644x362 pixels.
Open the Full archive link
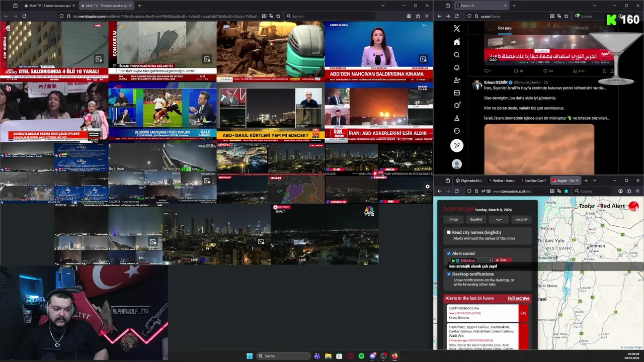click(518, 298)
